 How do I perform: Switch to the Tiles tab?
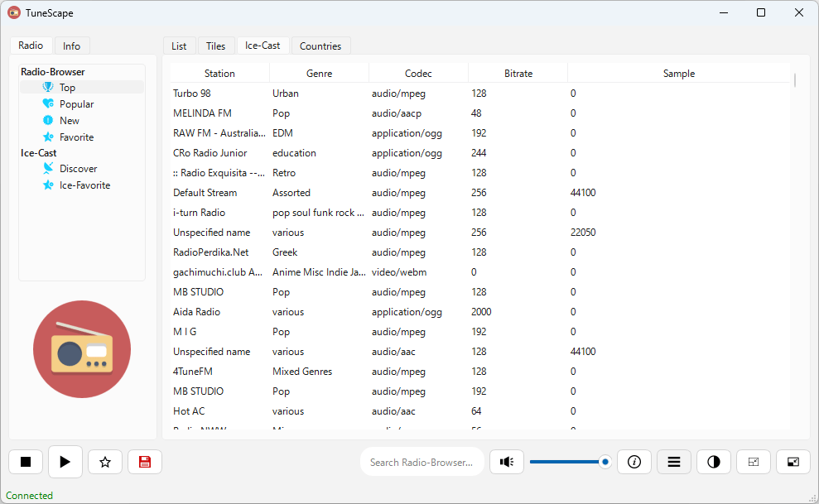215,46
